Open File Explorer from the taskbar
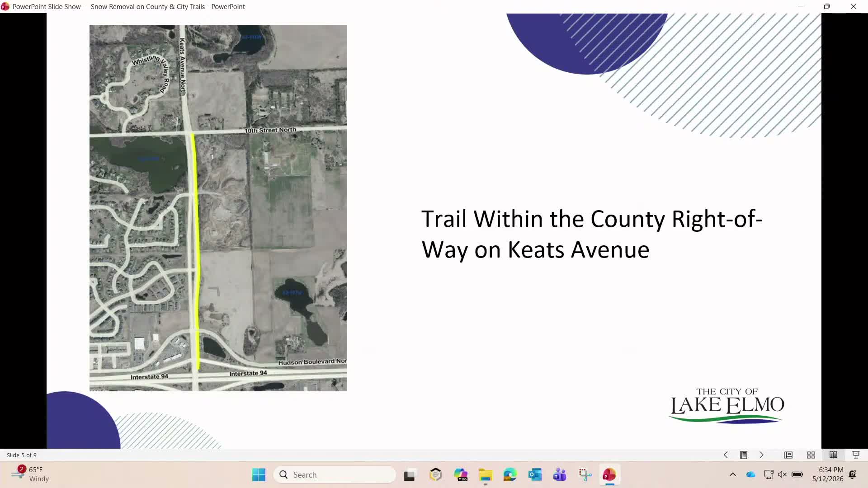Viewport: 868px width, 488px height. (486, 475)
